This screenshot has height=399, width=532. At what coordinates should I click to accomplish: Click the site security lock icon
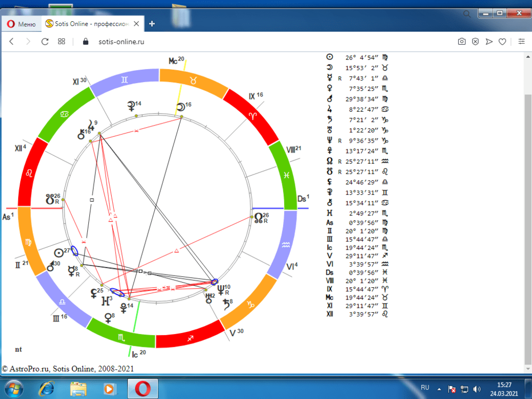86,41
